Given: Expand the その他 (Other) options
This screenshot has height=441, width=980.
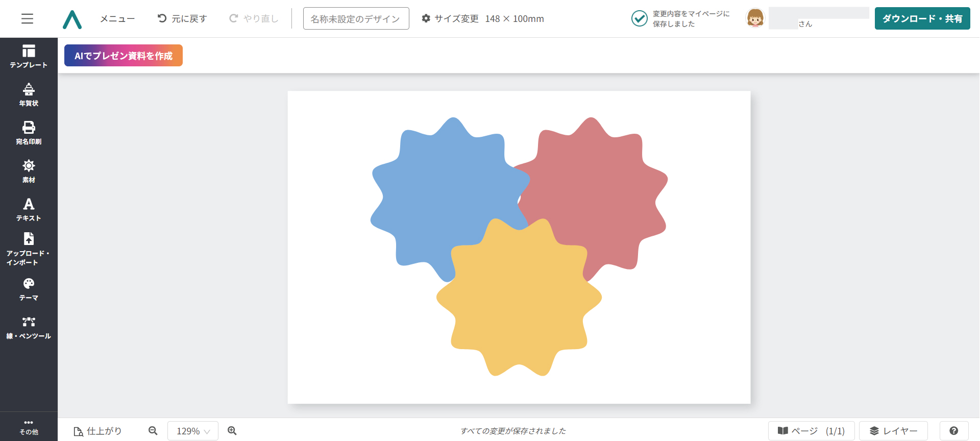Looking at the screenshot, I should pyautogui.click(x=29, y=427).
